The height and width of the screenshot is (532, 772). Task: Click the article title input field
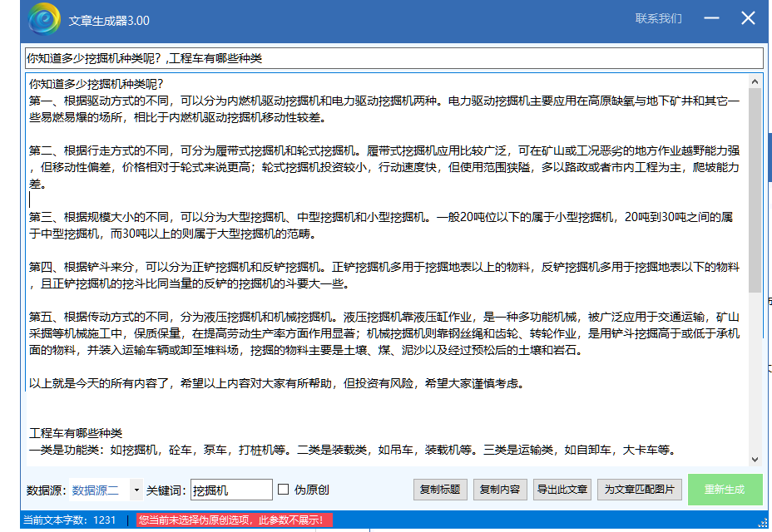(x=393, y=58)
